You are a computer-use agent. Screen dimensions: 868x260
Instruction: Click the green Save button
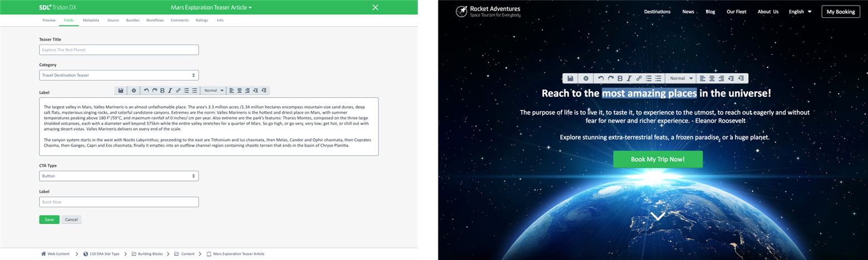point(50,219)
